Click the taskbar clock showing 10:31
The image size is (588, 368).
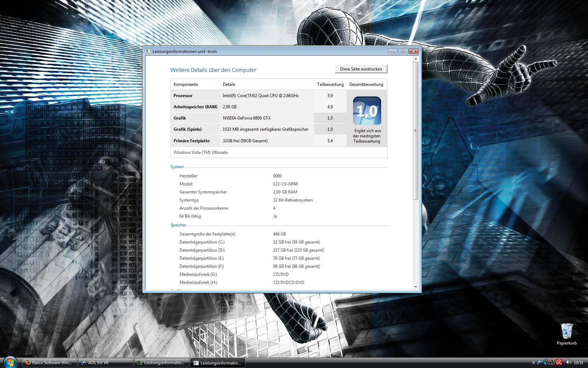[x=579, y=363]
